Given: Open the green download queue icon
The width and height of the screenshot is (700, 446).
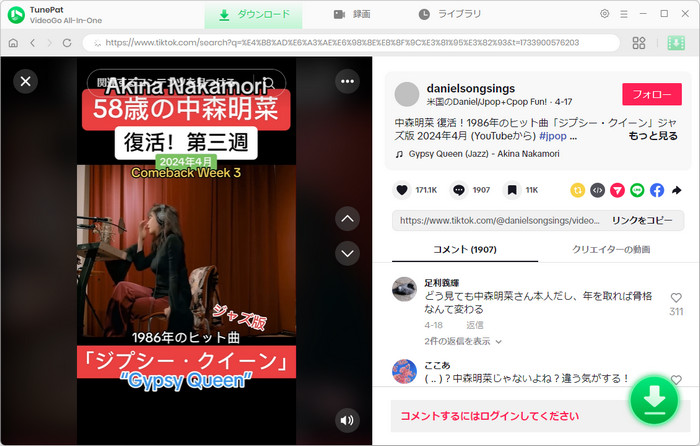Looking at the screenshot, I should pyautogui.click(x=676, y=43).
